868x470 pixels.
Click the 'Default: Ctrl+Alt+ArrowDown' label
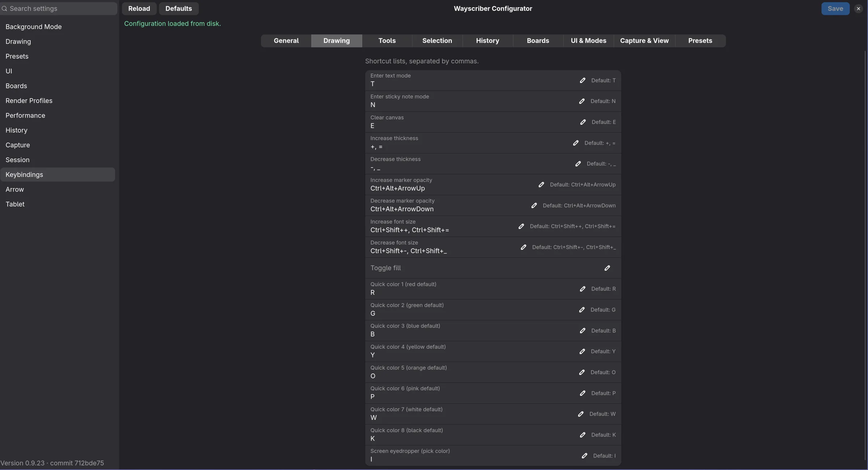pos(579,206)
